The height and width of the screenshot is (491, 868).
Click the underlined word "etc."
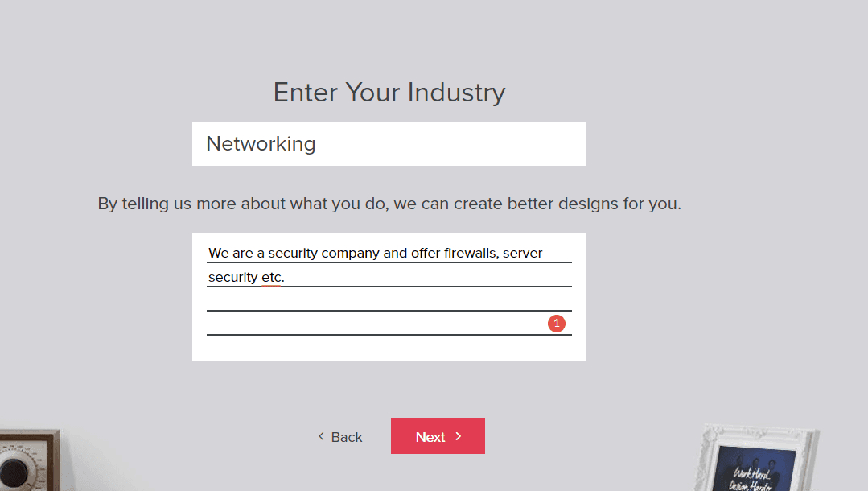(273, 278)
